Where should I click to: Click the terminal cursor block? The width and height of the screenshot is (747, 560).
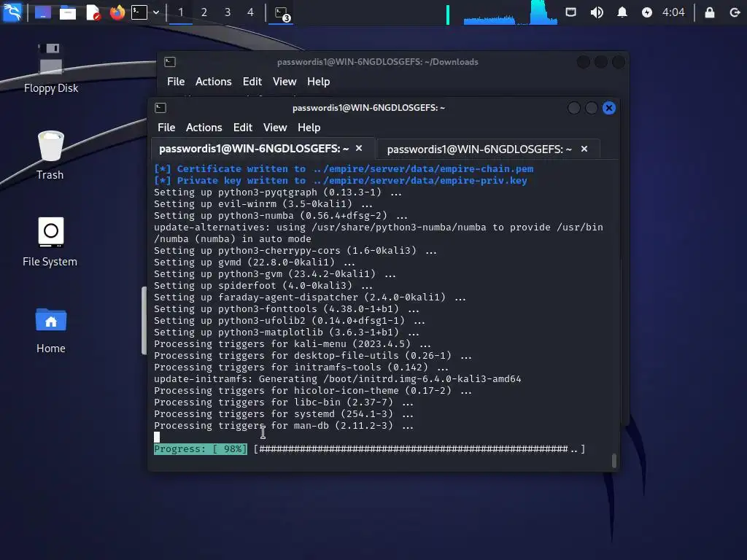(x=157, y=437)
